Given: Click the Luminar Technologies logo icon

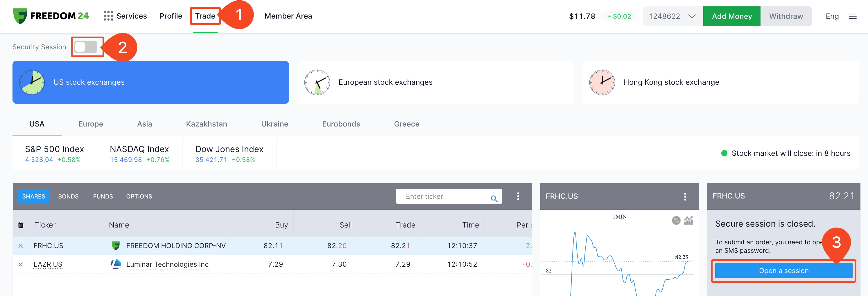Looking at the screenshot, I should (116, 264).
